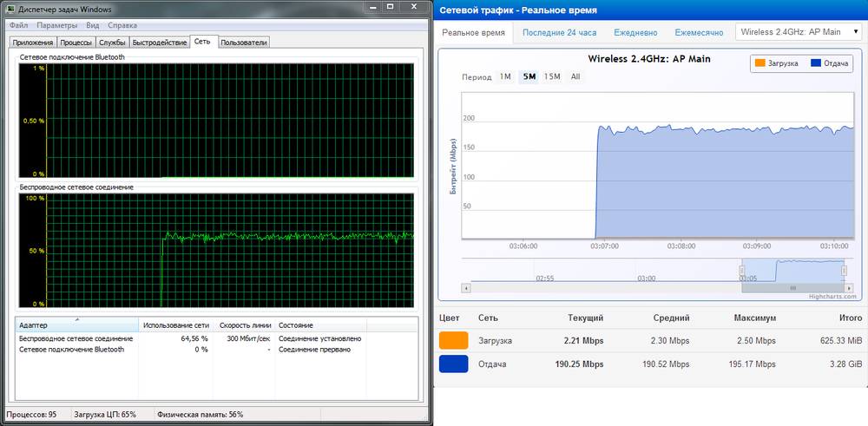
Task: Click the left navigator range handle
Action: (x=742, y=271)
